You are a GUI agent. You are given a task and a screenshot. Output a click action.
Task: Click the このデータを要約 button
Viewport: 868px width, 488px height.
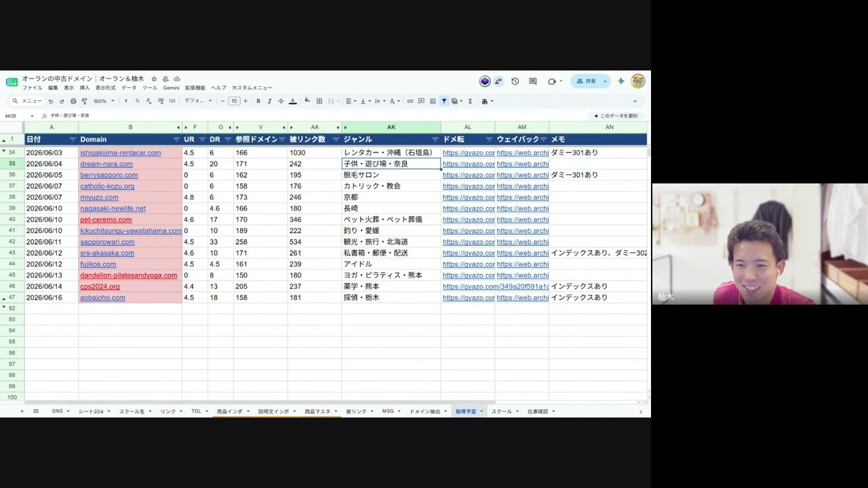(616, 116)
